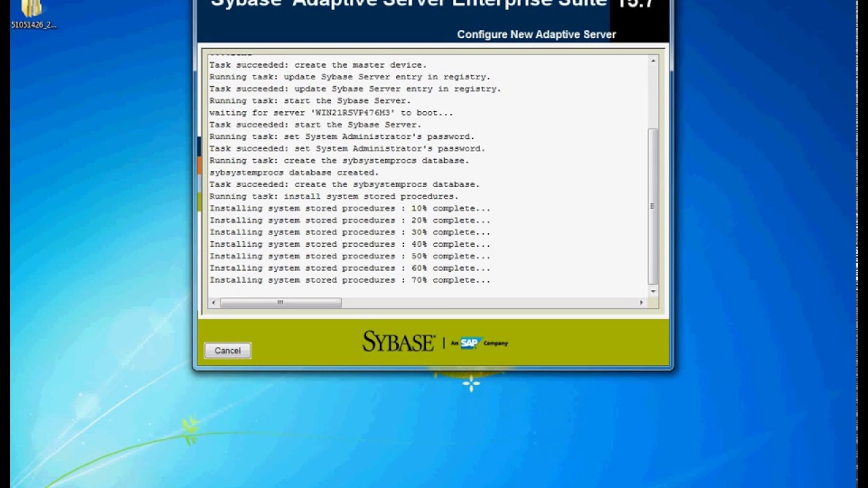Click the horizontal scrollbar left arrow

point(214,303)
